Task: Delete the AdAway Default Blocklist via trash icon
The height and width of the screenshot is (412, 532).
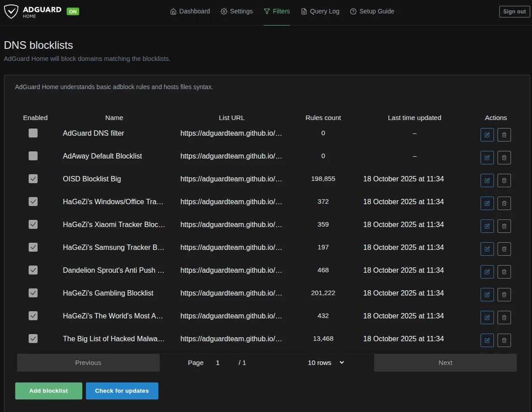Action: click(504, 157)
